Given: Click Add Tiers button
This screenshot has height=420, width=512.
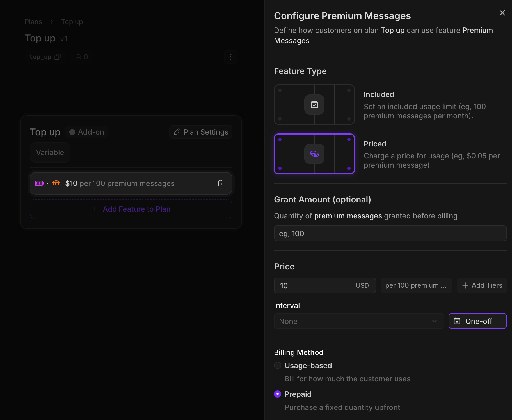Looking at the screenshot, I should [x=482, y=285].
